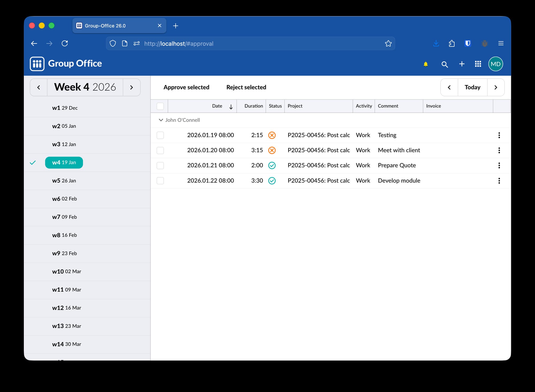Collapse the John O'Connell group
The width and height of the screenshot is (535, 392).
coord(160,120)
